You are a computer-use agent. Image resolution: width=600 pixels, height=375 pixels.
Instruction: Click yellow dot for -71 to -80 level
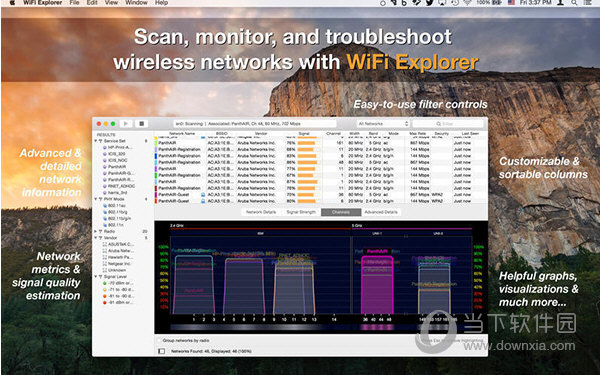[x=105, y=290]
